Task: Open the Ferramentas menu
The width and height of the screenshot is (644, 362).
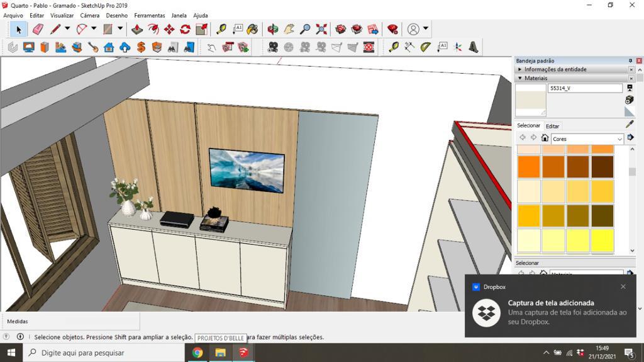Action: pyautogui.click(x=150, y=16)
